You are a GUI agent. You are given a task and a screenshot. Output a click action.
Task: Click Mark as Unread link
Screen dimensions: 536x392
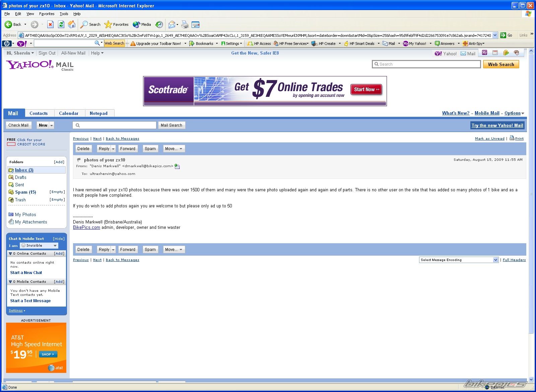pyautogui.click(x=489, y=138)
